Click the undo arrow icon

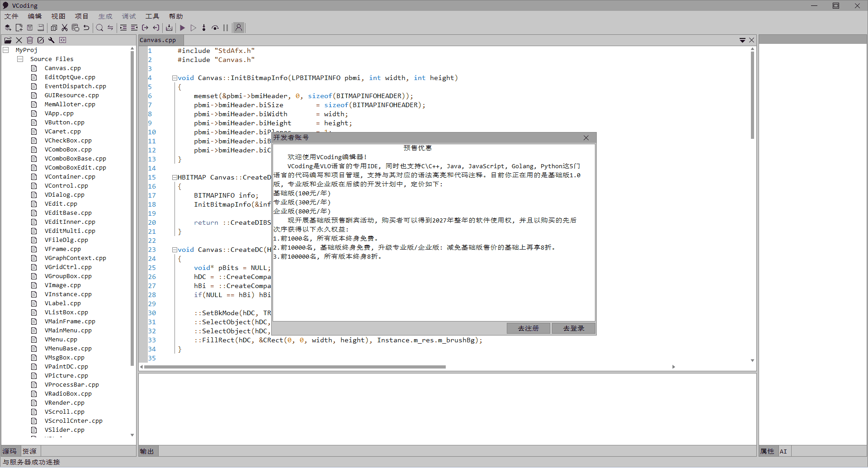coord(86,28)
